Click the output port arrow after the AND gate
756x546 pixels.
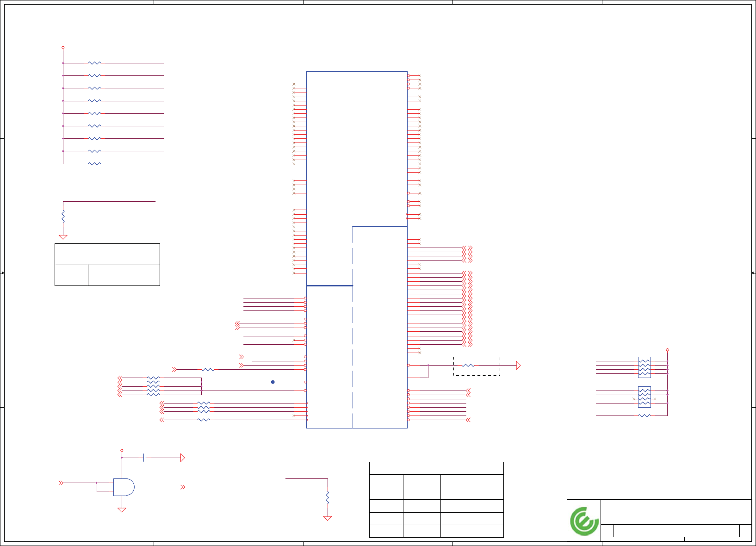pos(183,487)
